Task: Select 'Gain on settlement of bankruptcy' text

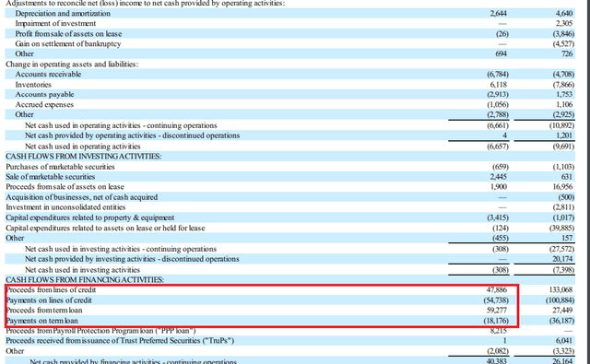Action: 68,44
